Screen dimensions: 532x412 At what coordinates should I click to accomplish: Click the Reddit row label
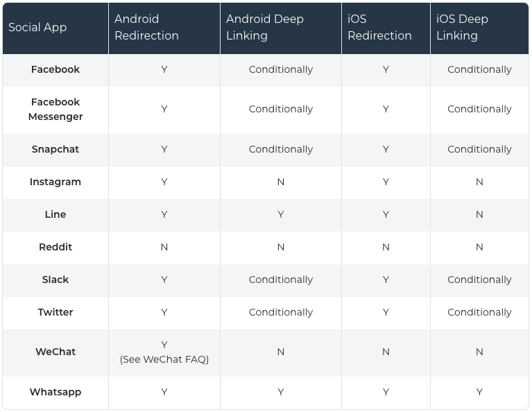pyautogui.click(x=55, y=247)
